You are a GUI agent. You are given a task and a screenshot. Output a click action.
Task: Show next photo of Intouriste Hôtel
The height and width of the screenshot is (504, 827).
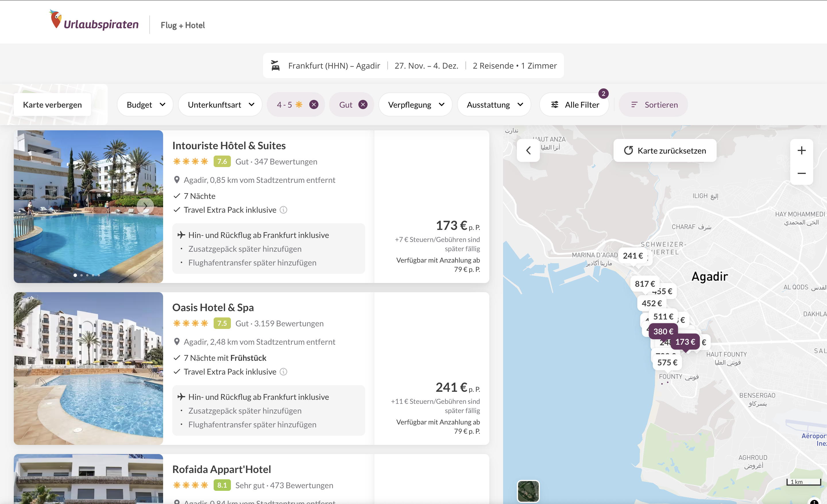tap(145, 206)
